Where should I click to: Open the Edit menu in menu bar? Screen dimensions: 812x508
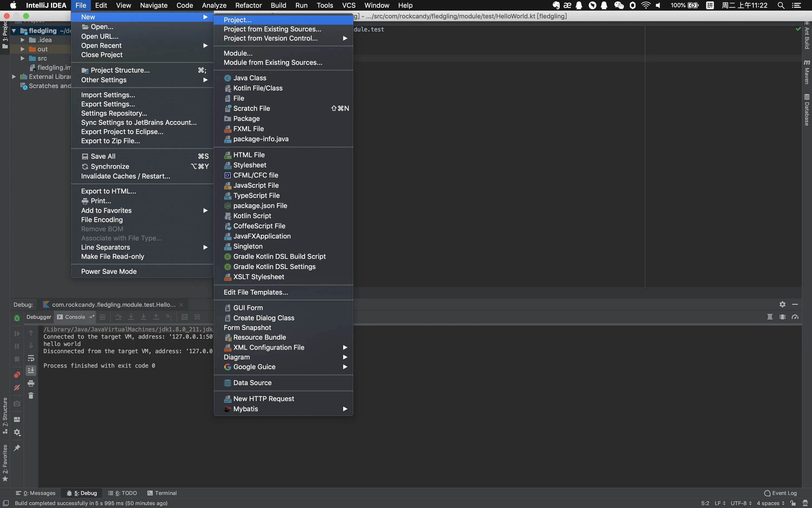point(101,5)
